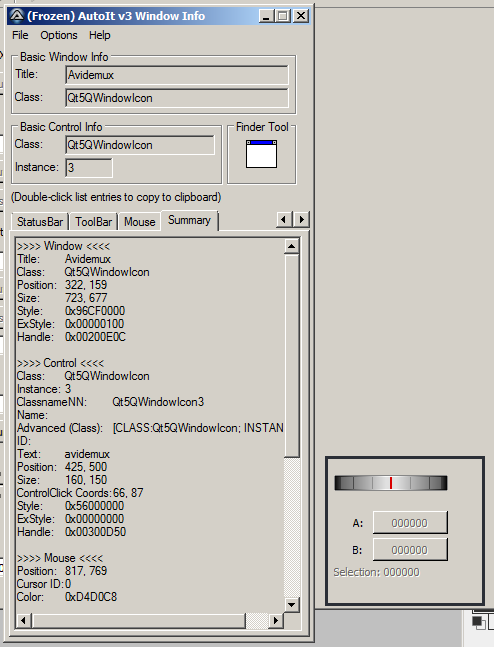The height and width of the screenshot is (647, 494).
Task: Click the 'ClassnameNN: Qt5QWindowIcon3' line
Action: pos(111,402)
